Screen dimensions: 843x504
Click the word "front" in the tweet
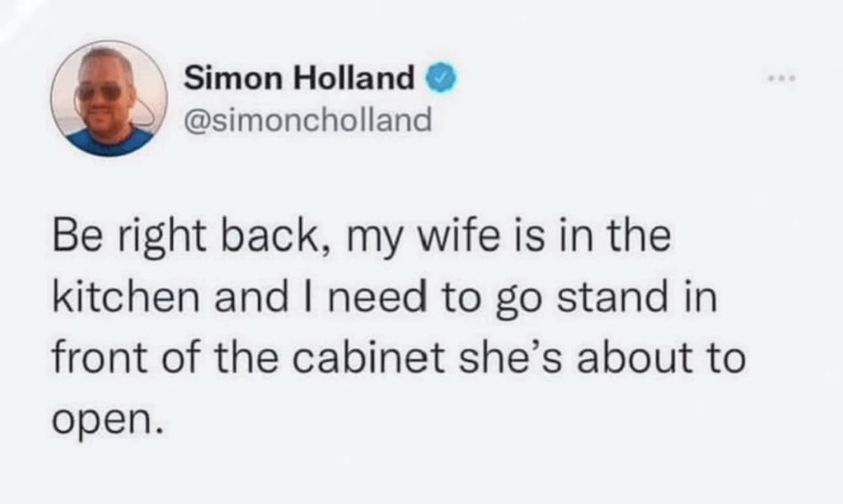click(x=99, y=358)
